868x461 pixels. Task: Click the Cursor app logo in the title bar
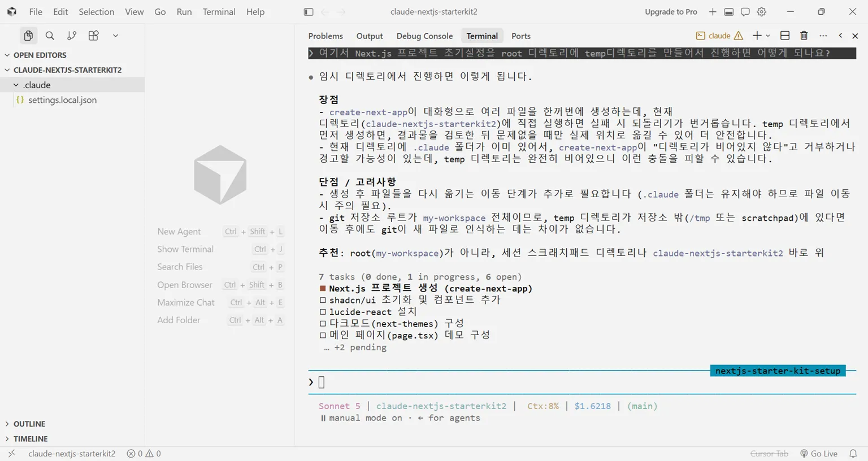pyautogui.click(x=12, y=11)
